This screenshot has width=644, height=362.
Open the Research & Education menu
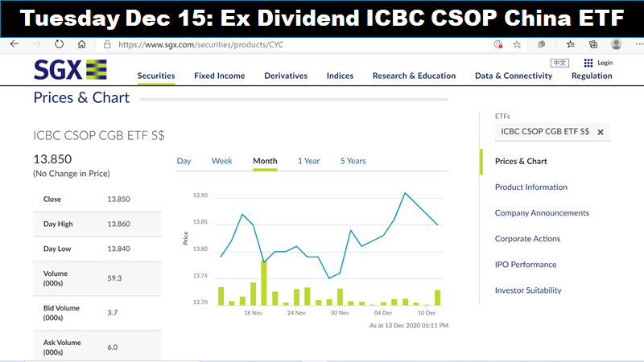click(414, 76)
